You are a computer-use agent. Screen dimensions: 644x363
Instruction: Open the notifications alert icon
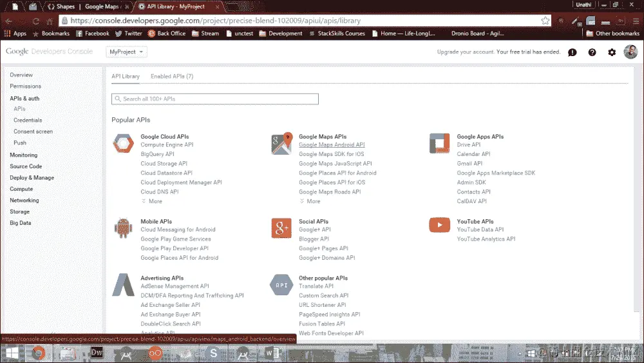[572, 52]
